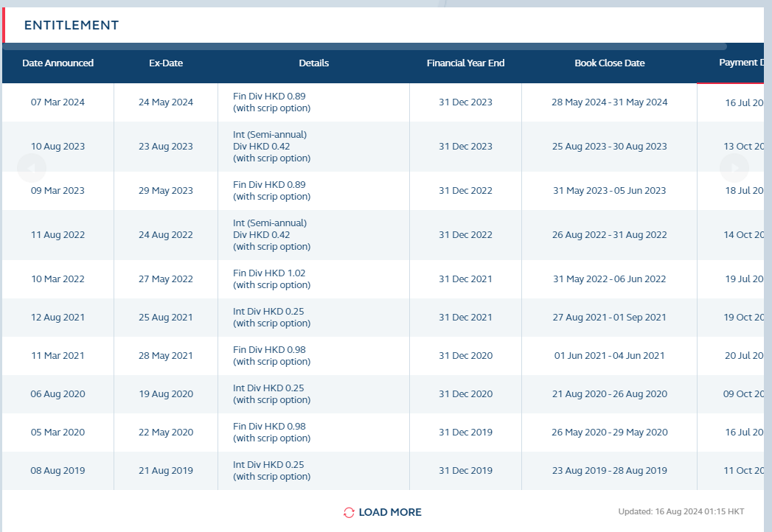Select the 22 May 2020 ex-date

coord(166,432)
